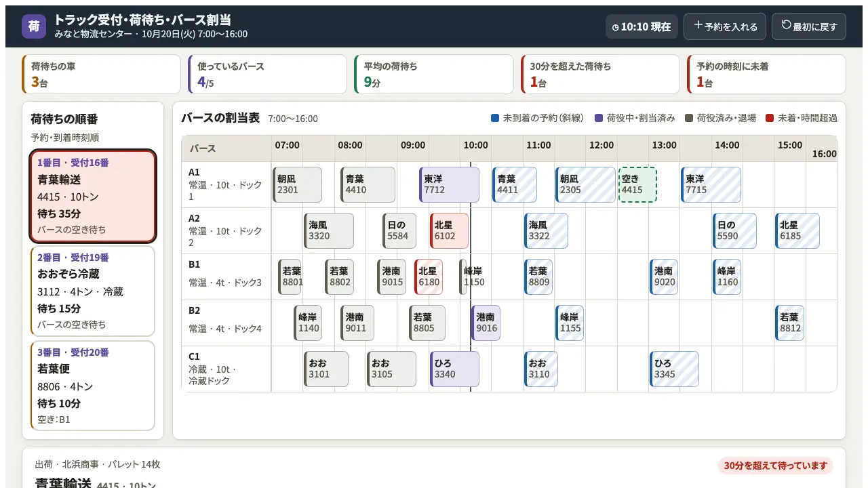Click the 峰岸 1155 reservation block
Screen dimensions: 868x488
[x=570, y=323]
